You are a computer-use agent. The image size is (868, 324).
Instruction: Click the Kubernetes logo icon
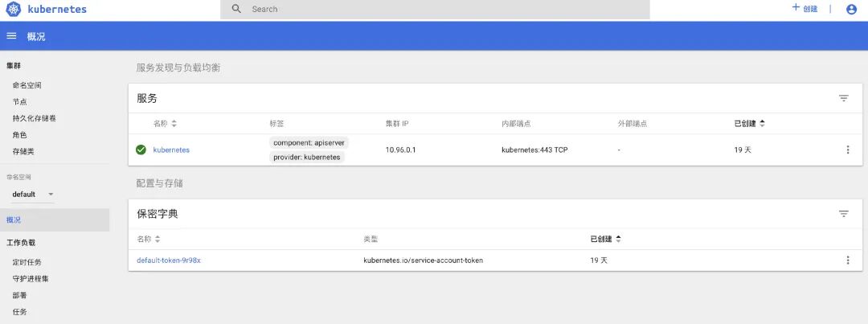coord(14,10)
